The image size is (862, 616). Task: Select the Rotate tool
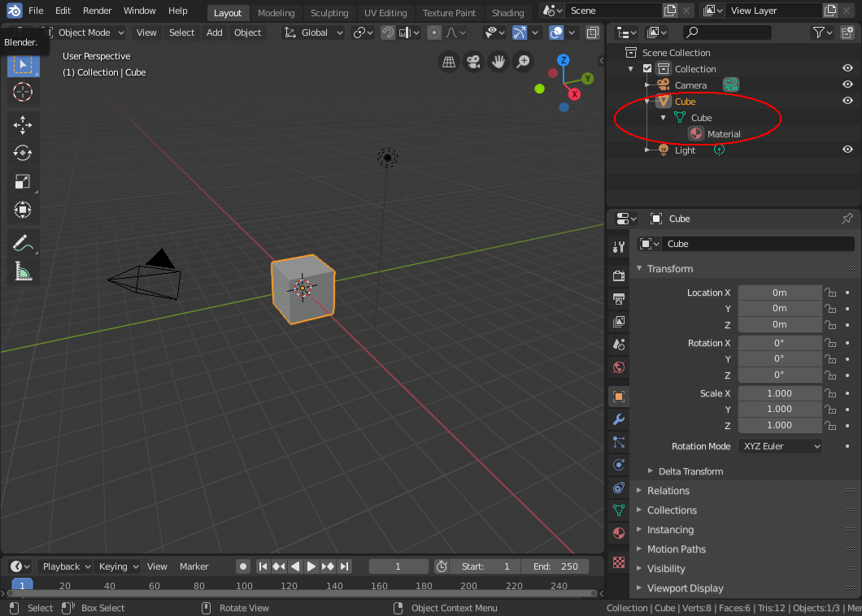[x=23, y=153]
